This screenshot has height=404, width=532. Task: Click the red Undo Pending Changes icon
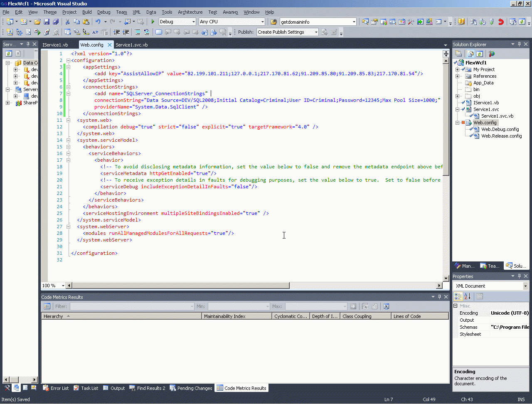[501, 22]
